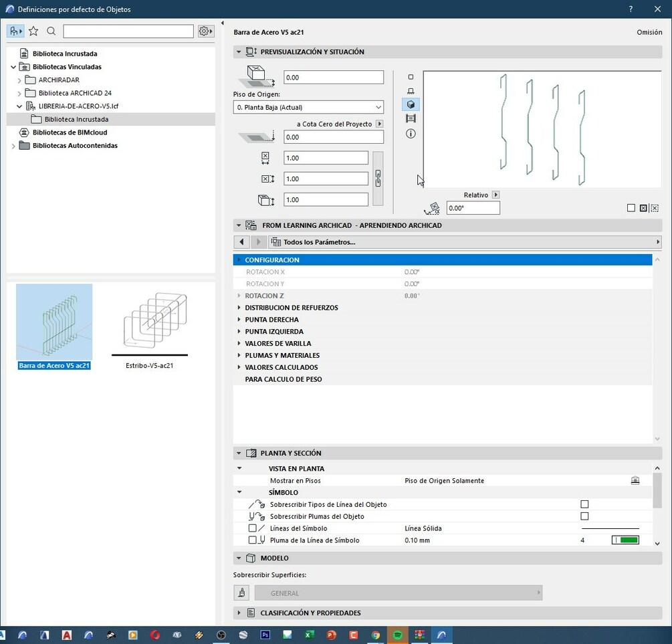
Task: Select the 3D view preview icon
Action: pos(411,104)
